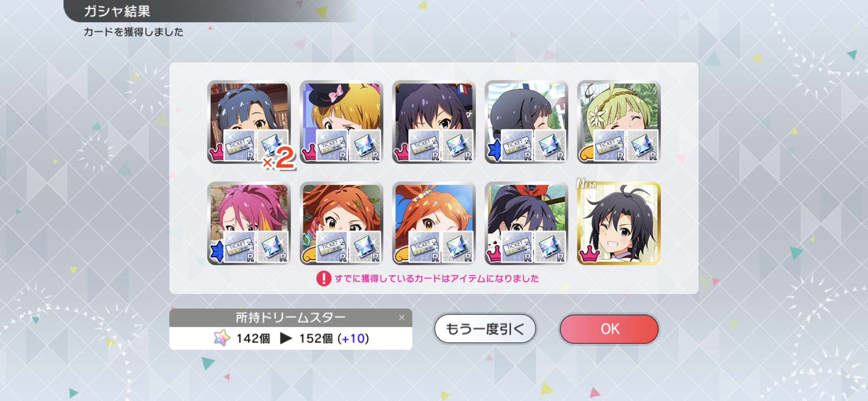Viewport: 868px width, 401px height.
Task: Click yellow Angel icon on green-haired card
Action: 586,155
